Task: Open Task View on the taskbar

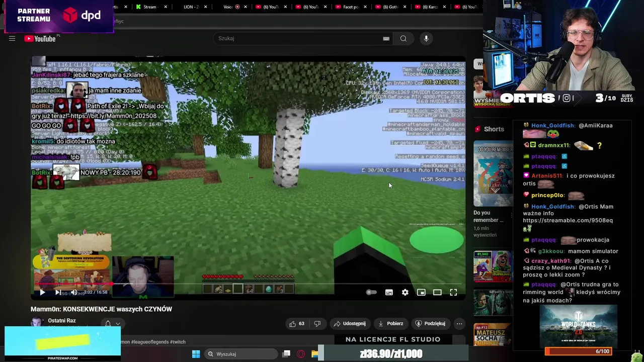Action: [x=286, y=354]
